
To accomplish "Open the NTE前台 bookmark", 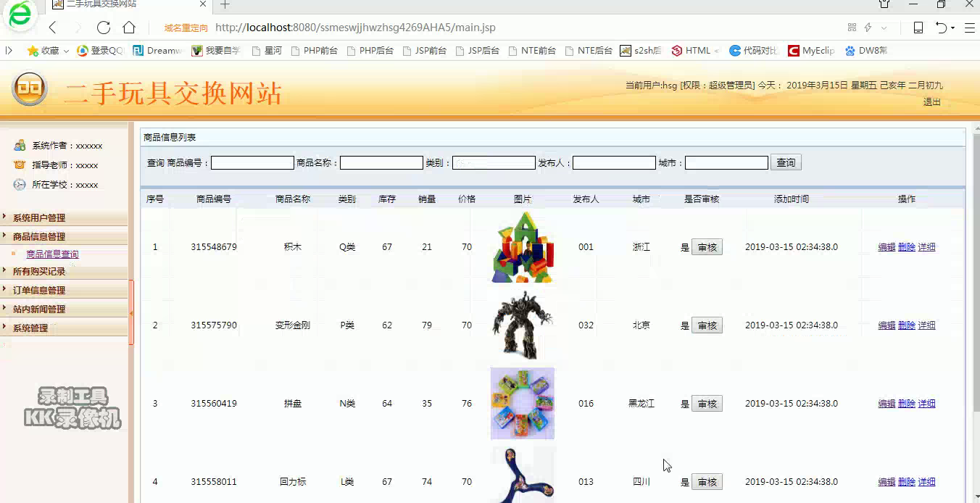I will (x=533, y=51).
